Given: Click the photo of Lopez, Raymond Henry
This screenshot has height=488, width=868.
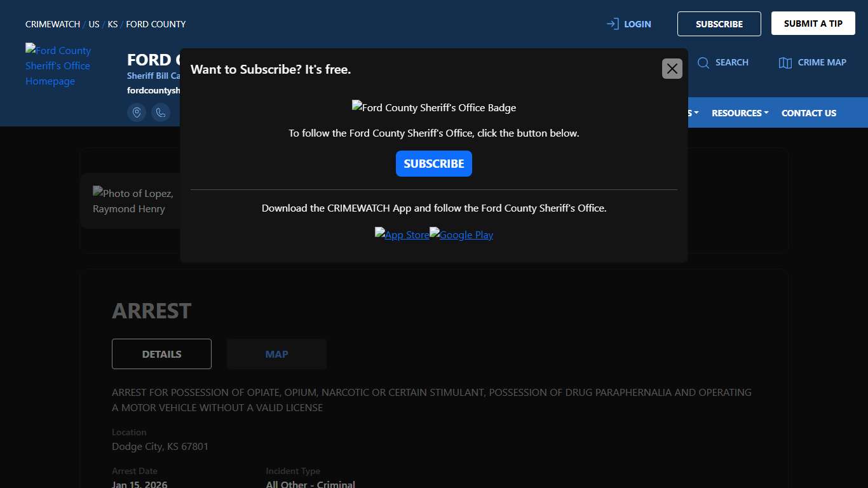Looking at the screenshot, I should (133, 201).
